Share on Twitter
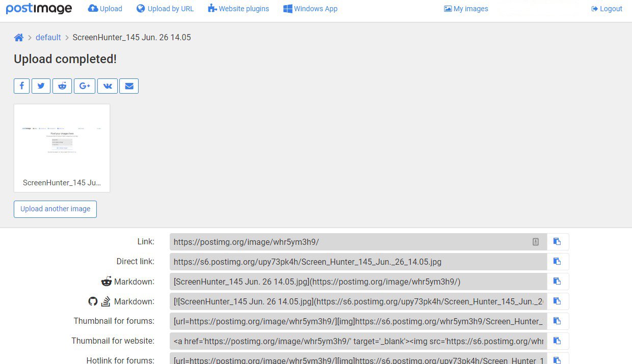Viewport: 632px width, 364px height. (x=41, y=86)
